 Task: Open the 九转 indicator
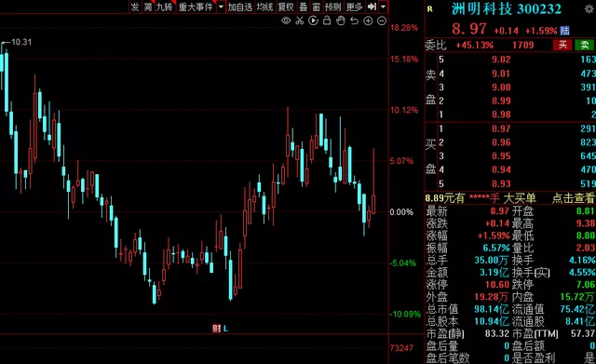(x=164, y=7)
